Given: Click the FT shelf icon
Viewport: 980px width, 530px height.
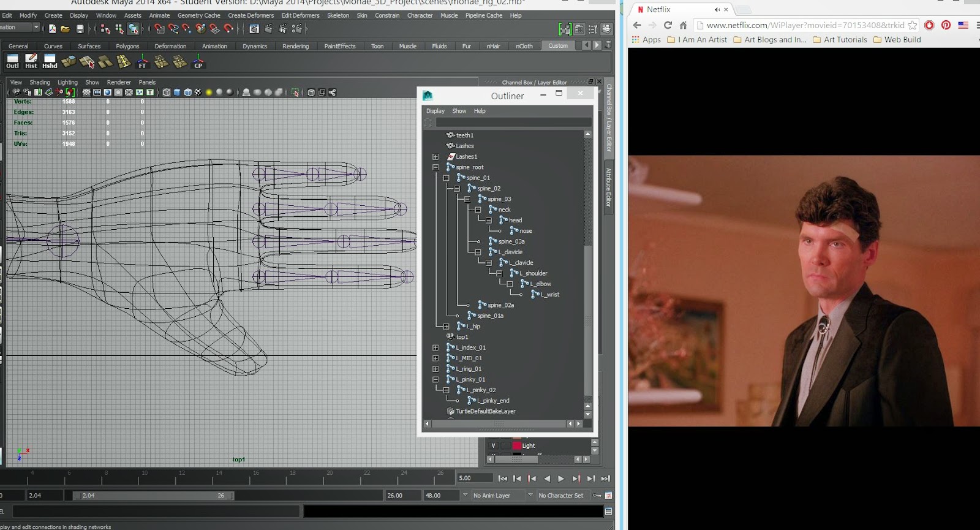Looking at the screenshot, I should pyautogui.click(x=142, y=61).
